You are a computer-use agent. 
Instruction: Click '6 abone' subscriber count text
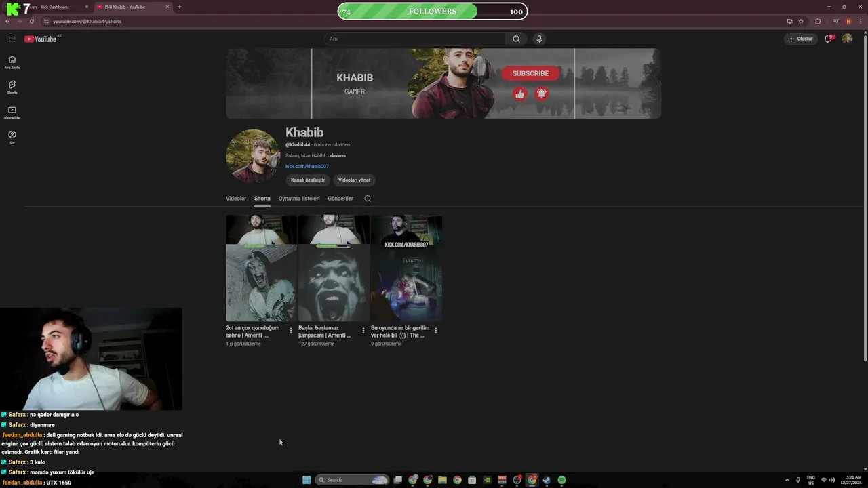coord(322,145)
